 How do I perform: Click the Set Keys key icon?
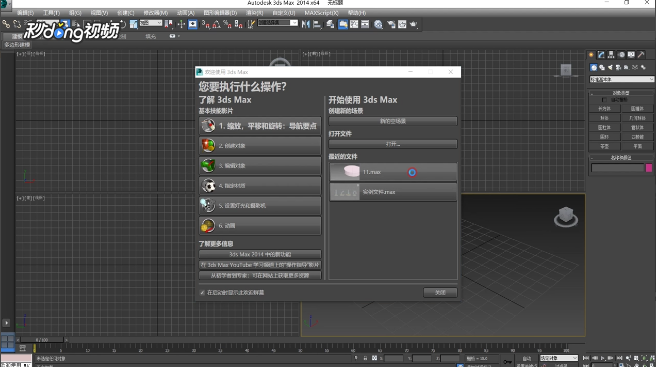pos(507,361)
